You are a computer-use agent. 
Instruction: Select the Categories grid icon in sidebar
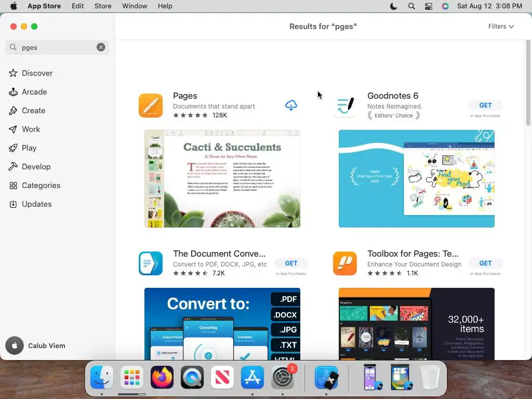point(13,185)
